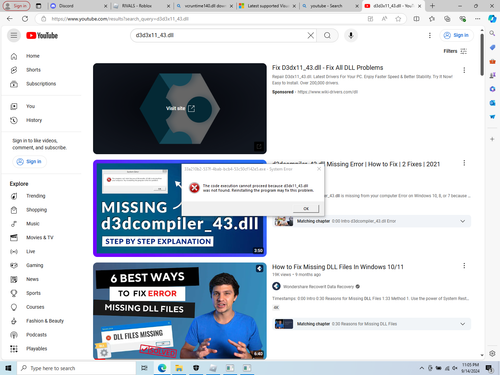Sign in using the top-right button
Screen dimensions: 500x375
coord(456,35)
